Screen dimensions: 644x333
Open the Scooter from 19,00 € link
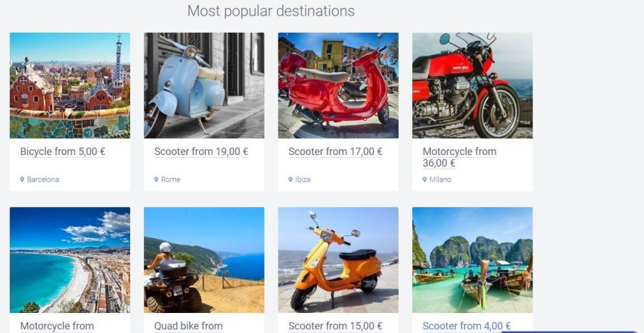click(x=201, y=151)
